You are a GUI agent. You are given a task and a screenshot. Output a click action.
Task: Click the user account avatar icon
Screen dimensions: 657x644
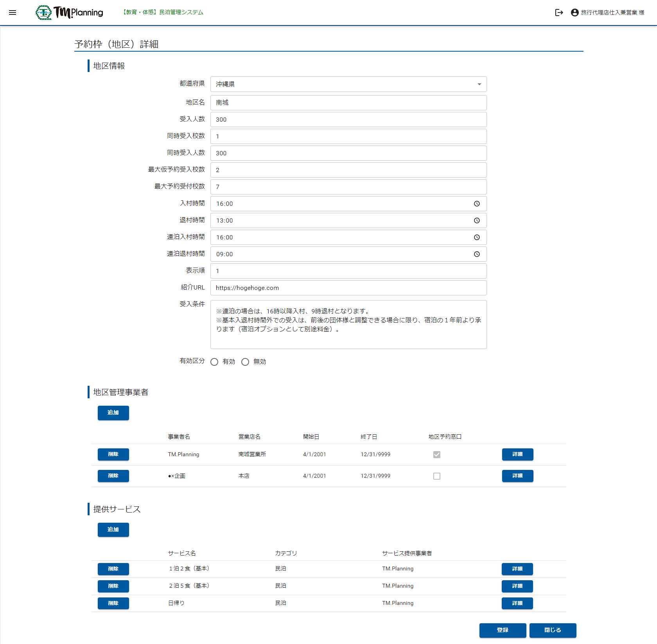574,13
